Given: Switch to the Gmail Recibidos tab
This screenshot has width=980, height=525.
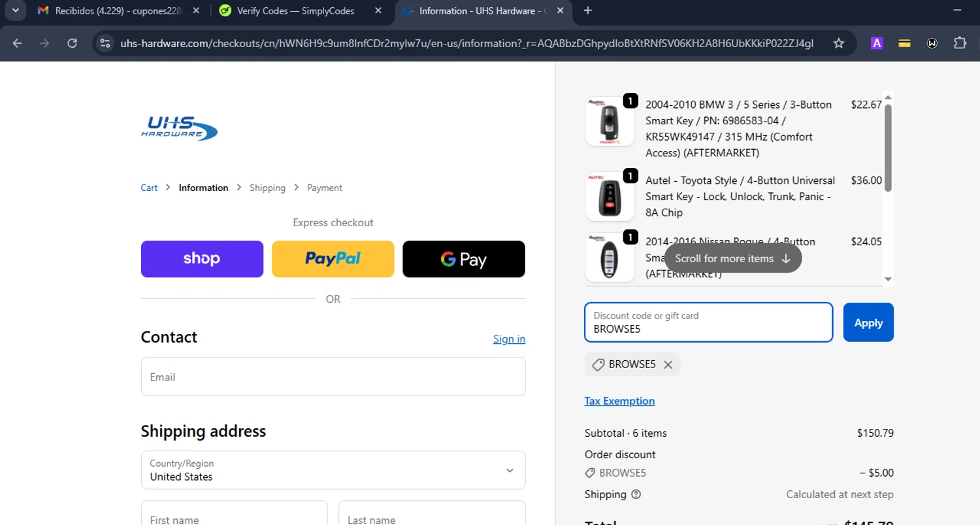Looking at the screenshot, I should pyautogui.click(x=118, y=10).
